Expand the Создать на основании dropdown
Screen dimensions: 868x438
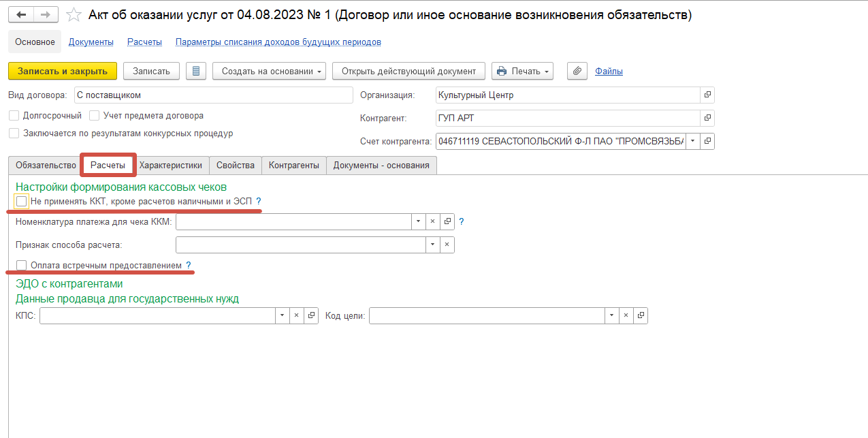(270, 71)
